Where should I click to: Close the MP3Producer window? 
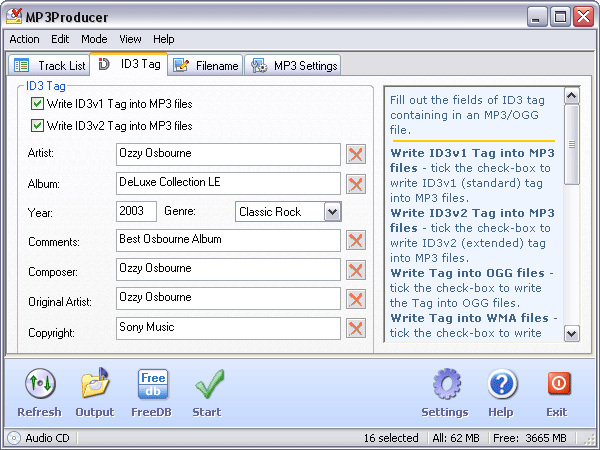[x=583, y=17]
